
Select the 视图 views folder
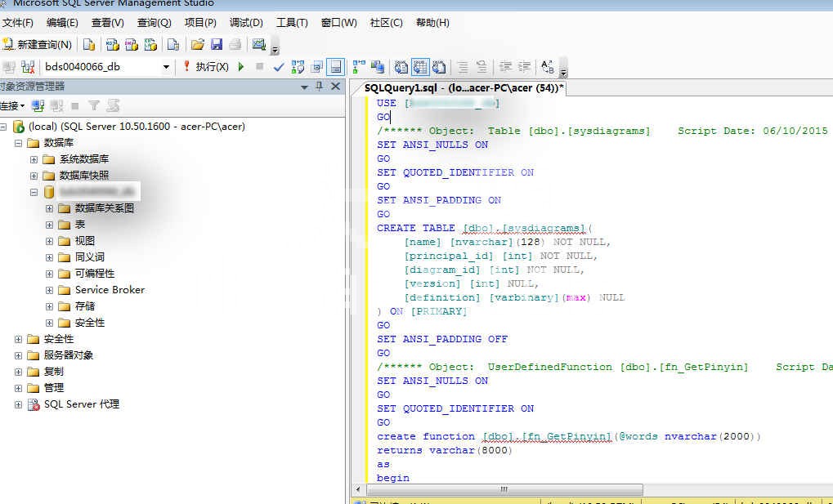click(x=84, y=241)
